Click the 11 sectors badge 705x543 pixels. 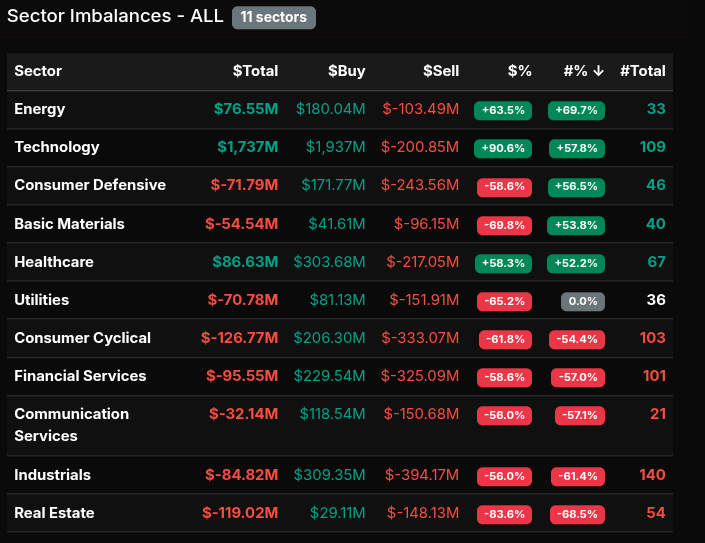[x=273, y=17]
